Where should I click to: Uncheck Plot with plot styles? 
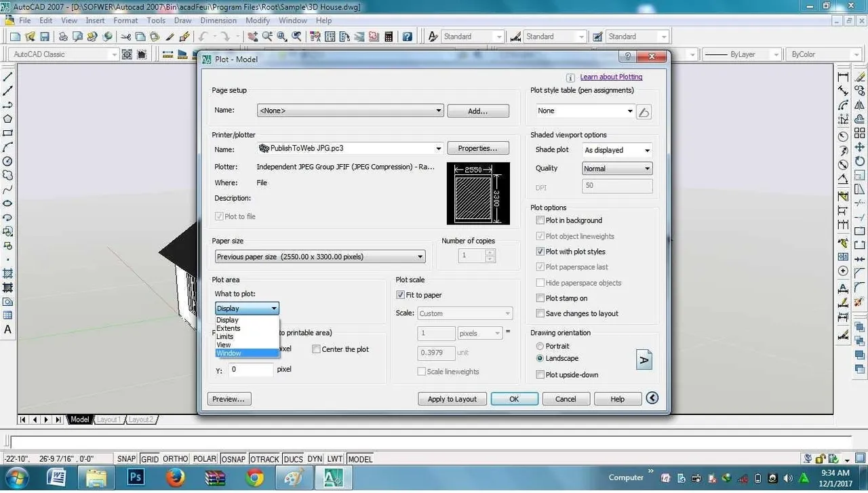pos(540,252)
